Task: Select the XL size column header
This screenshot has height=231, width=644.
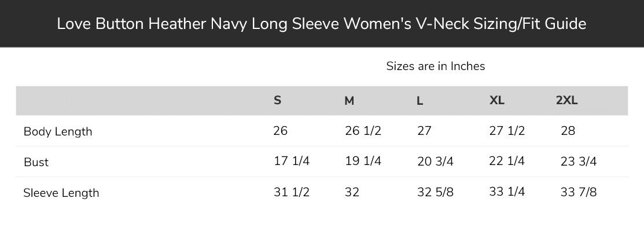Action: pyautogui.click(x=497, y=100)
